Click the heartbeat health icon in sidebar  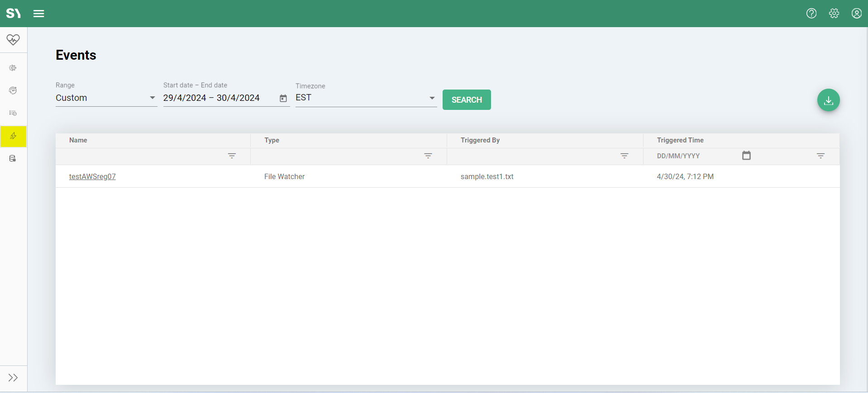pyautogui.click(x=13, y=40)
